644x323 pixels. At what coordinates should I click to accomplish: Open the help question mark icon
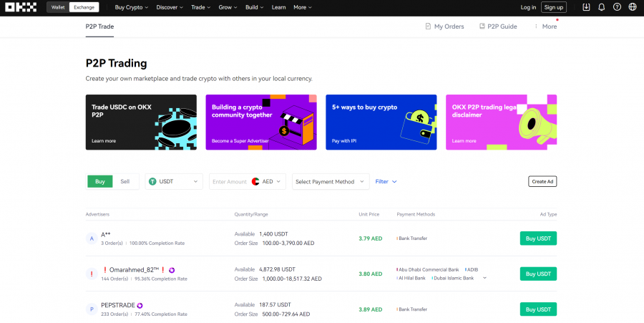(x=617, y=7)
